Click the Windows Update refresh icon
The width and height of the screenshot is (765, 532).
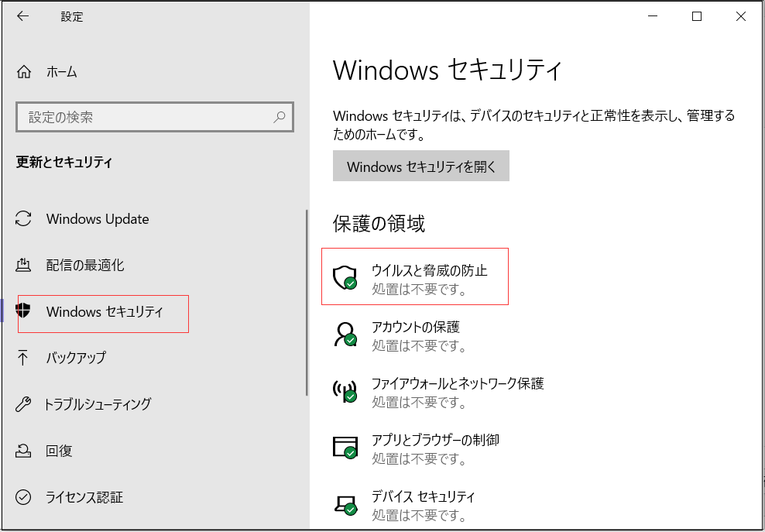coord(23,219)
